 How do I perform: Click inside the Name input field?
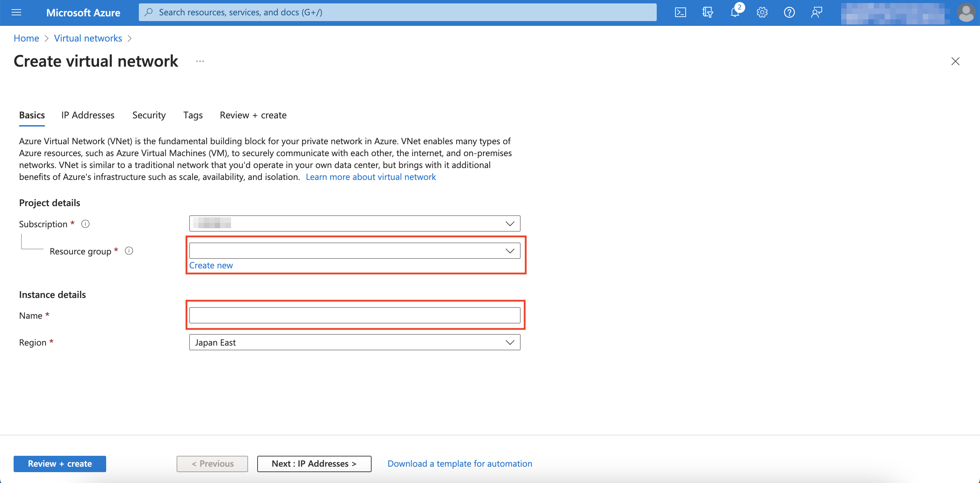355,315
